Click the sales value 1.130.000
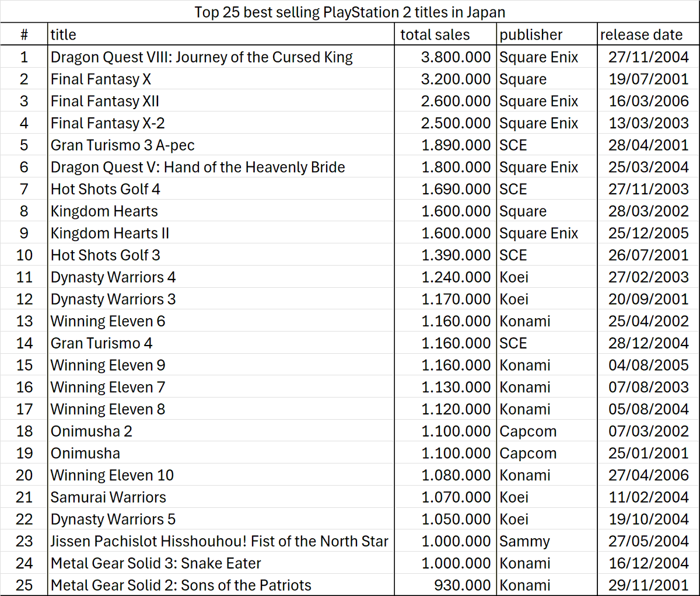This screenshot has width=700, height=596. pos(446,387)
